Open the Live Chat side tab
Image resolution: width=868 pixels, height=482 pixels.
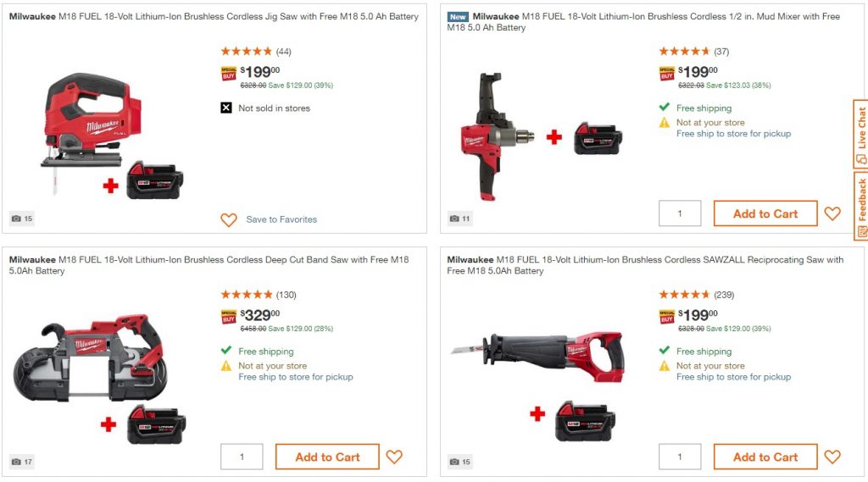click(x=861, y=133)
